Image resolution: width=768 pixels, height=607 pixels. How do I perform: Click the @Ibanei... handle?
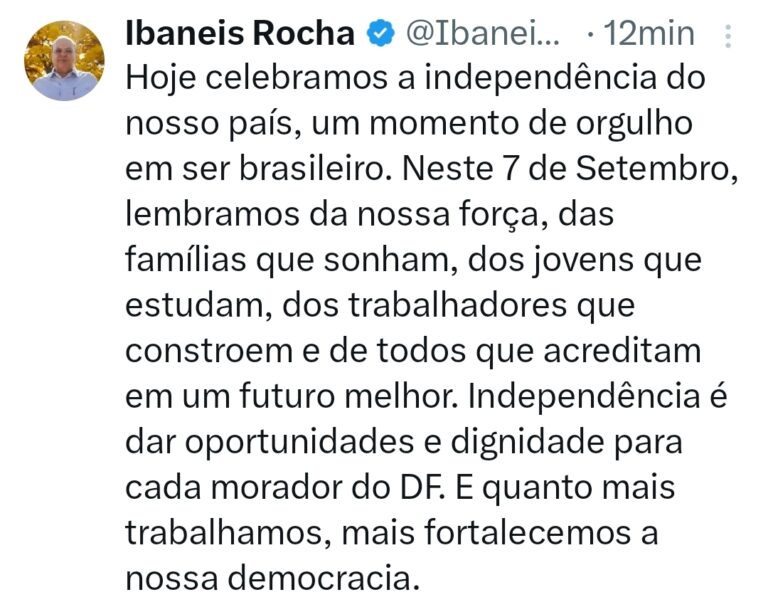click(x=482, y=33)
